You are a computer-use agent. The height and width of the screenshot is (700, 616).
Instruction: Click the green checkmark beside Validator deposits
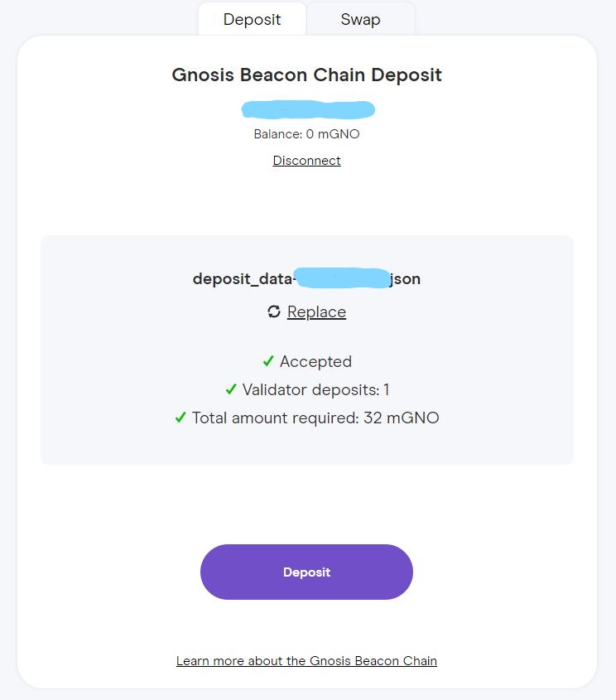click(x=231, y=389)
